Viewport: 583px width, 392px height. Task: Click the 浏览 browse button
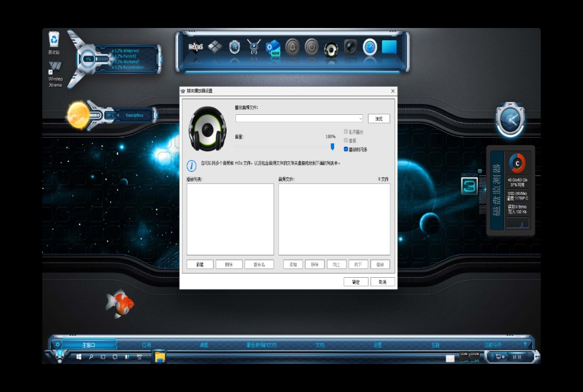click(378, 118)
